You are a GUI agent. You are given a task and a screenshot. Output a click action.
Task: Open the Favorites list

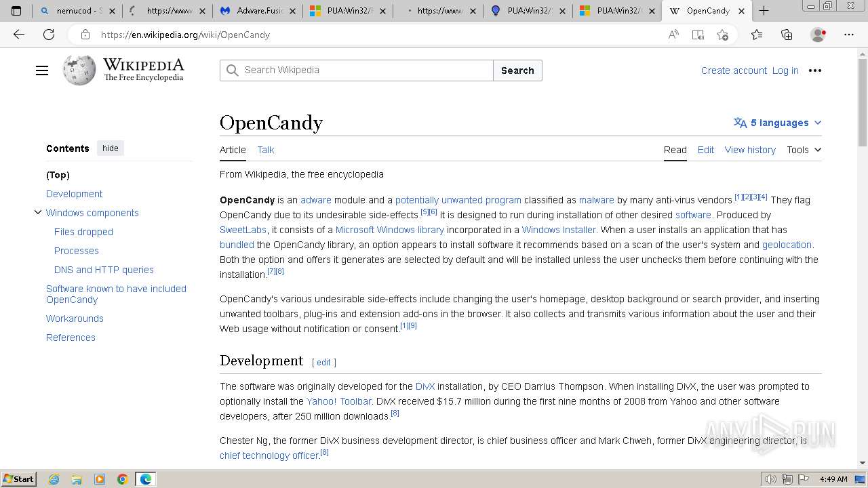click(x=757, y=35)
